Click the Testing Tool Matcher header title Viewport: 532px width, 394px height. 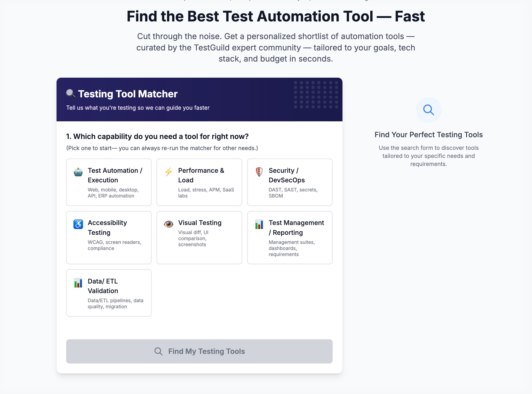pos(128,94)
